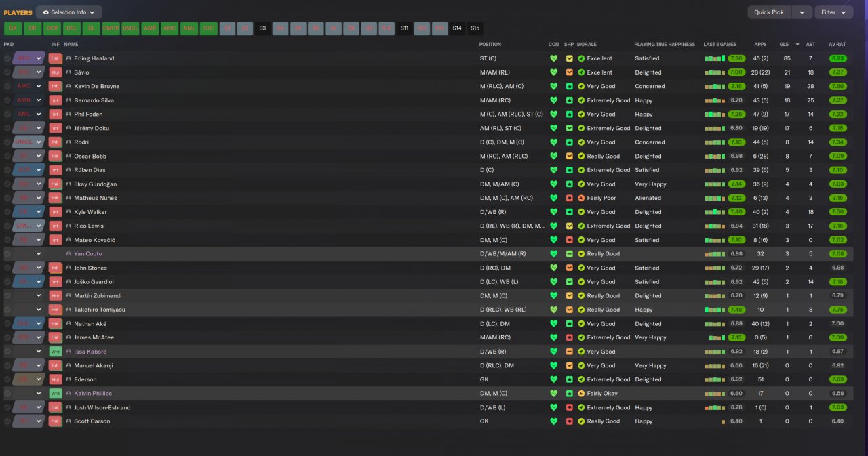Toggle the picked checkbox for Scott Carson

click(7, 421)
